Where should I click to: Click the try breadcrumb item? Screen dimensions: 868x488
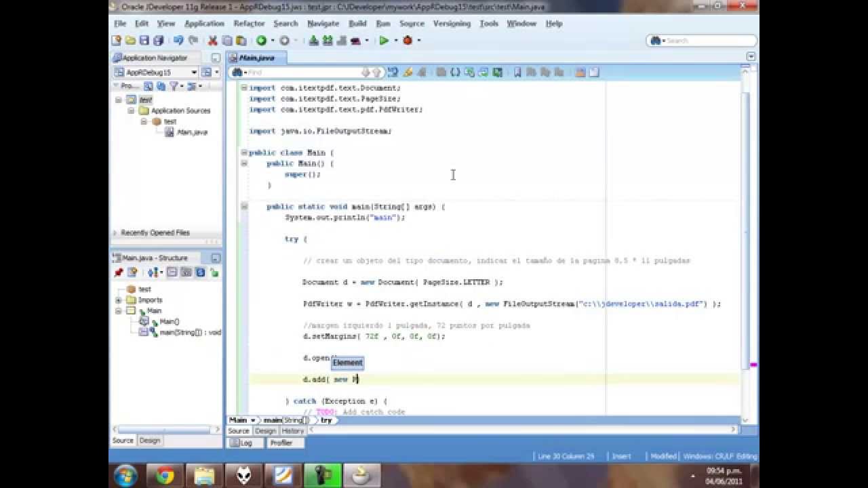click(x=326, y=420)
